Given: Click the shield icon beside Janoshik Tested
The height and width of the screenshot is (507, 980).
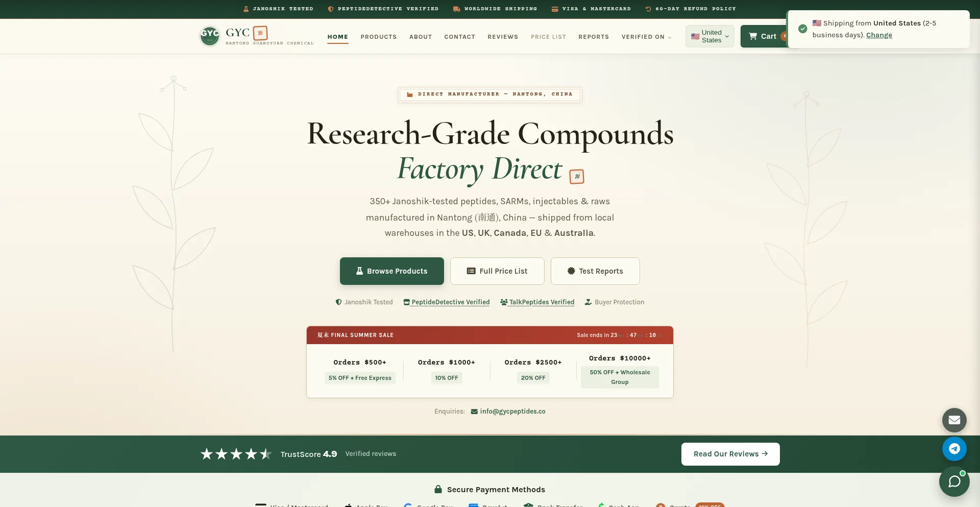Looking at the screenshot, I should pos(338,302).
